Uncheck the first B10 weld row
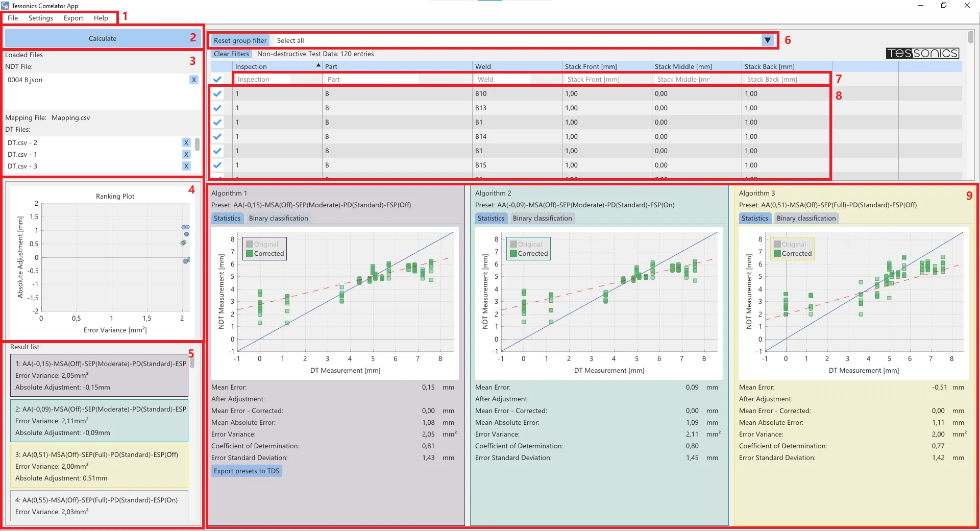This screenshot has width=980, height=531. point(218,93)
